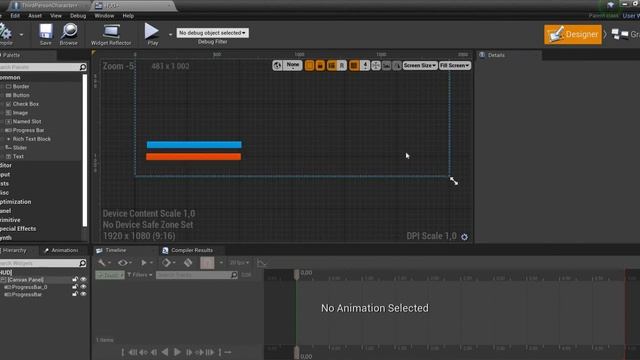The height and width of the screenshot is (360, 640).
Task: Toggle the lock on Canvas Panel
Action: [75, 280]
